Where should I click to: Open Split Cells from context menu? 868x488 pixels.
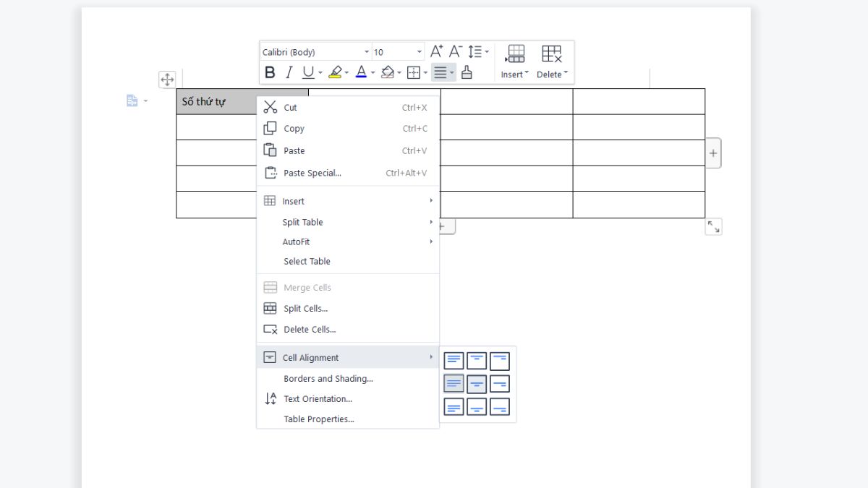pos(305,309)
